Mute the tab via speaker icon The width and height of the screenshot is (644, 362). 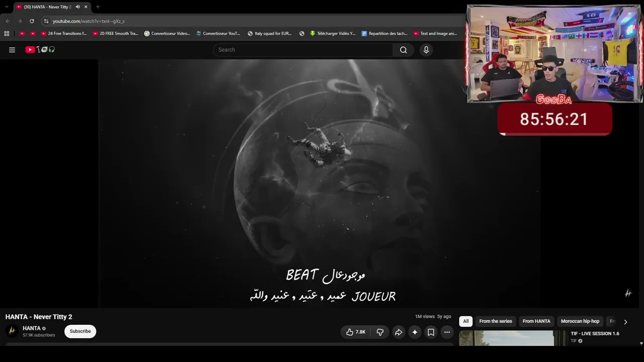click(x=77, y=7)
